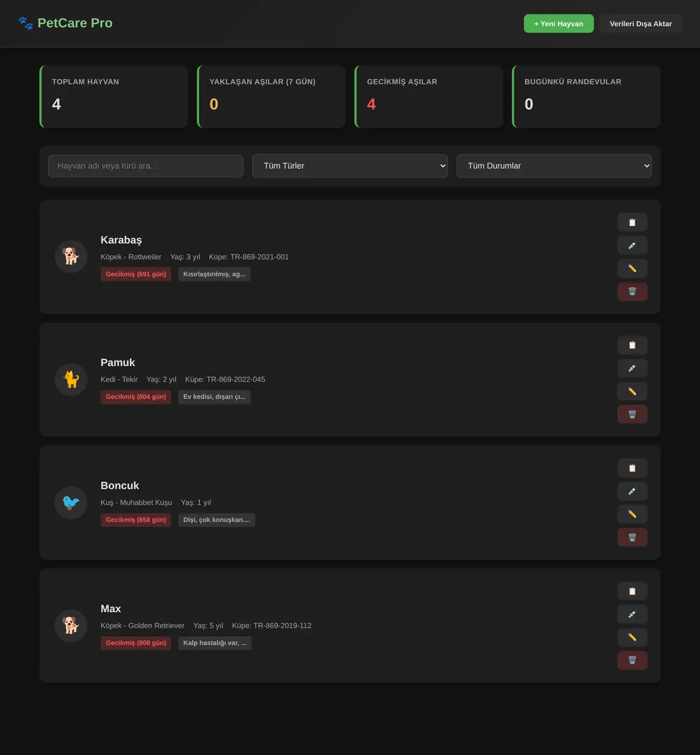Select the Bugünkü Randevular stat card
The height and width of the screenshot is (755, 700).
click(586, 96)
